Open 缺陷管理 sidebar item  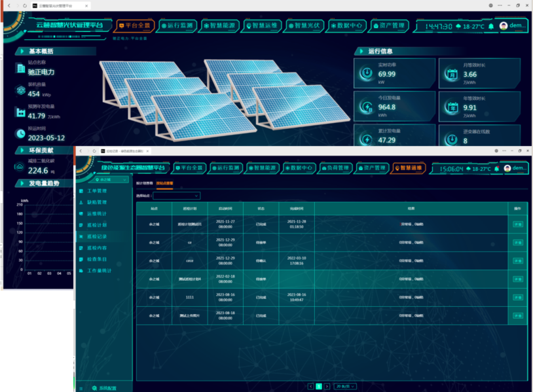point(97,202)
